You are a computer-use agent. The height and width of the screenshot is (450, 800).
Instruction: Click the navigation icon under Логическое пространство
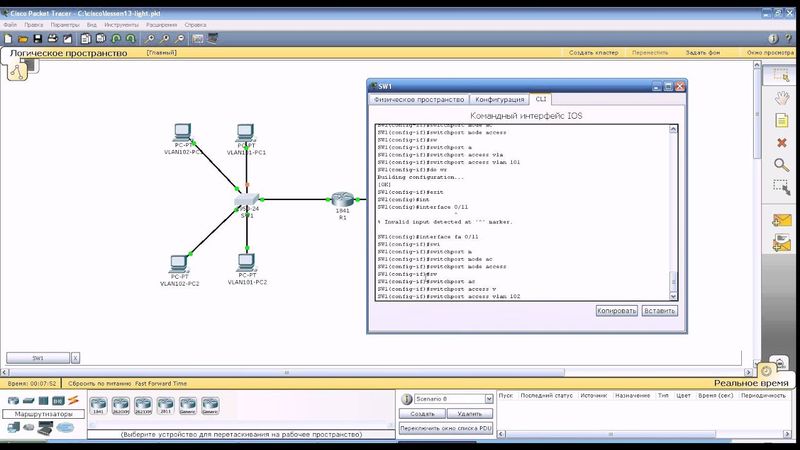[x=16, y=72]
